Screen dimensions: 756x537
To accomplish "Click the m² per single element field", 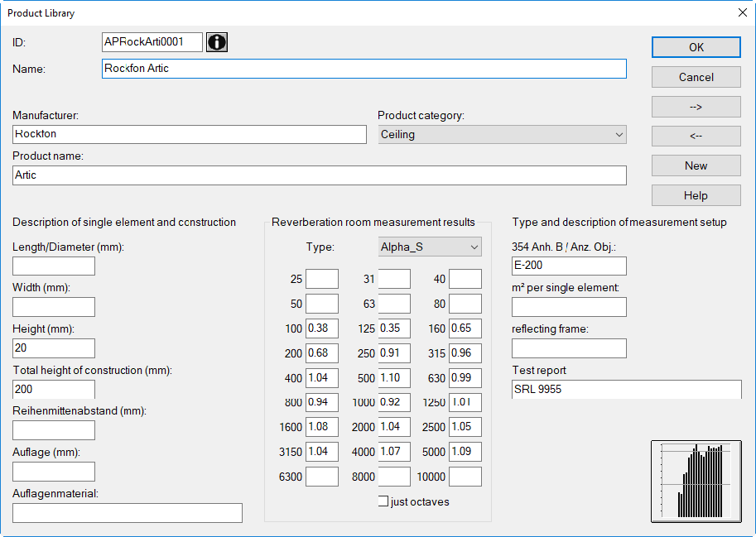I will [569, 307].
